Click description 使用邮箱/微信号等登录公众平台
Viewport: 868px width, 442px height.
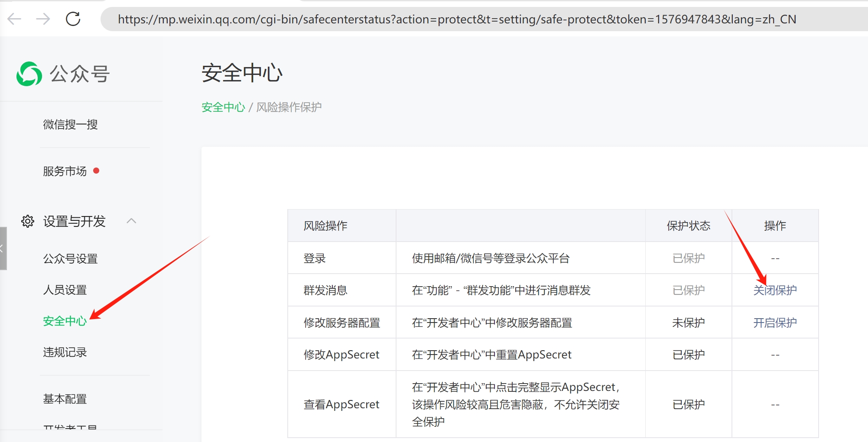coord(491,258)
